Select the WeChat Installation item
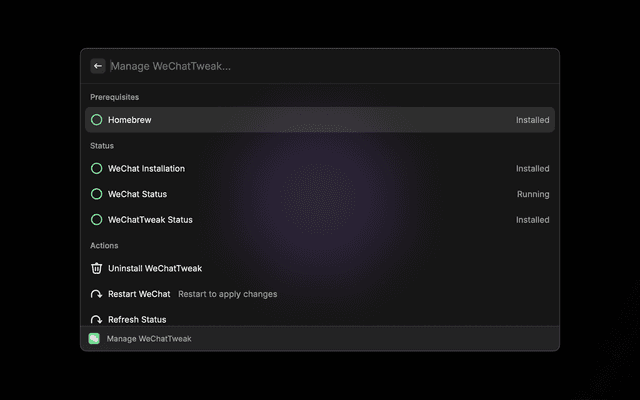The height and width of the screenshot is (400, 640). point(146,169)
